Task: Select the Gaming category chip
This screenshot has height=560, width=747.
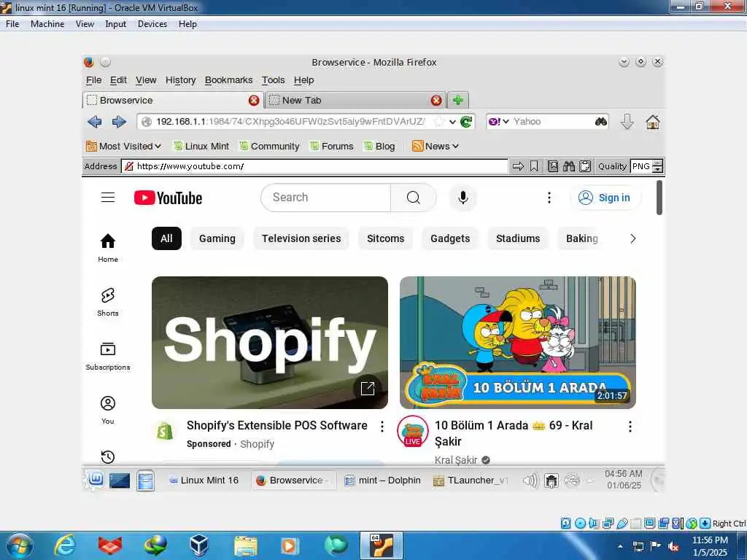Action: click(217, 238)
